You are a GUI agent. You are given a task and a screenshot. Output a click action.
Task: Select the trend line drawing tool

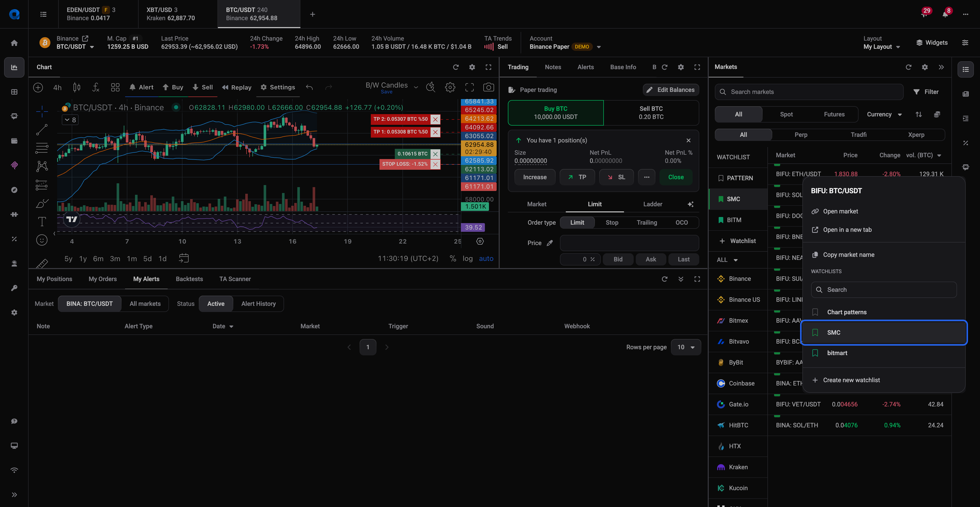pyautogui.click(x=42, y=130)
